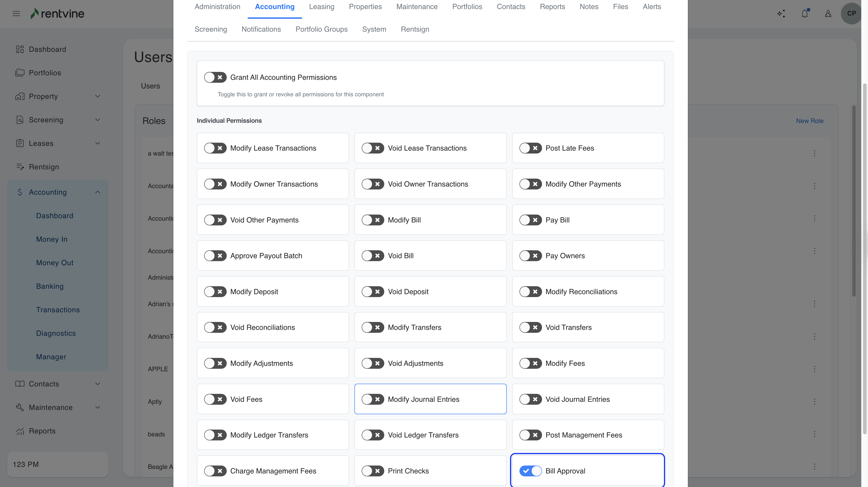Image resolution: width=868 pixels, height=487 pixels.
Task: Click the hamburger menu icon
Action: click(16, 14)
